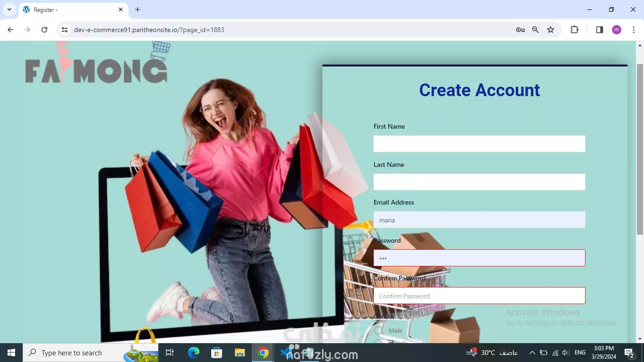Open the volume speaker tray icon

coord(566,353)
